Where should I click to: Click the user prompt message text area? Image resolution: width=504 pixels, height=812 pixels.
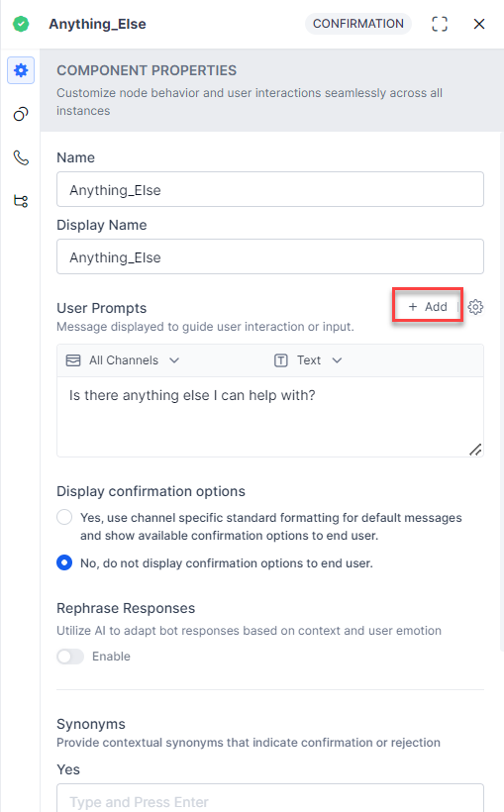pos(270,417)
